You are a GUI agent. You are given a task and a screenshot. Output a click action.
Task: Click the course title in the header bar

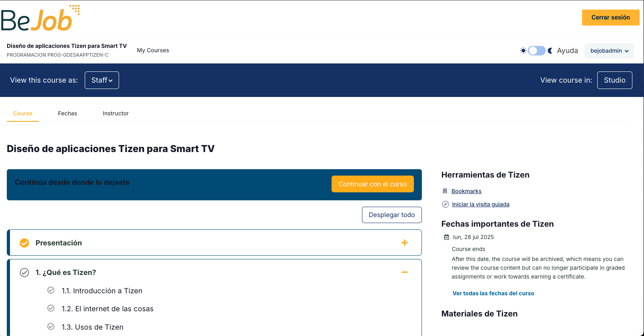point(67,46)
